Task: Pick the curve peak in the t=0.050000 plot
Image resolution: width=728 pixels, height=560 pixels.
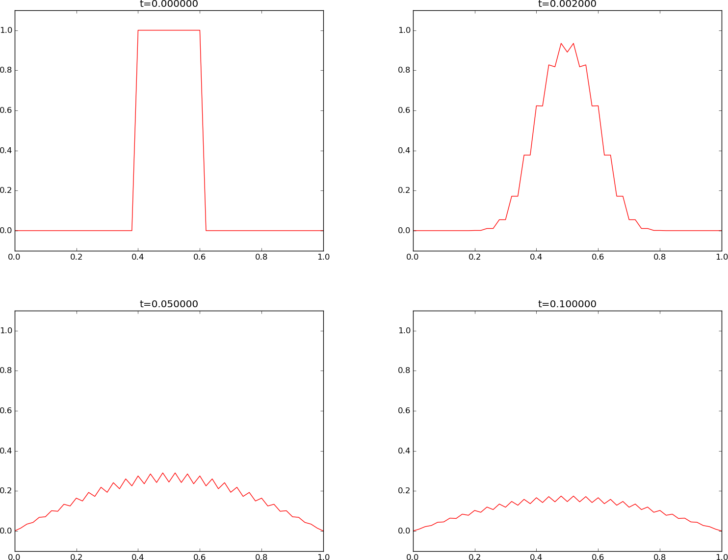Action: point(162,473)
